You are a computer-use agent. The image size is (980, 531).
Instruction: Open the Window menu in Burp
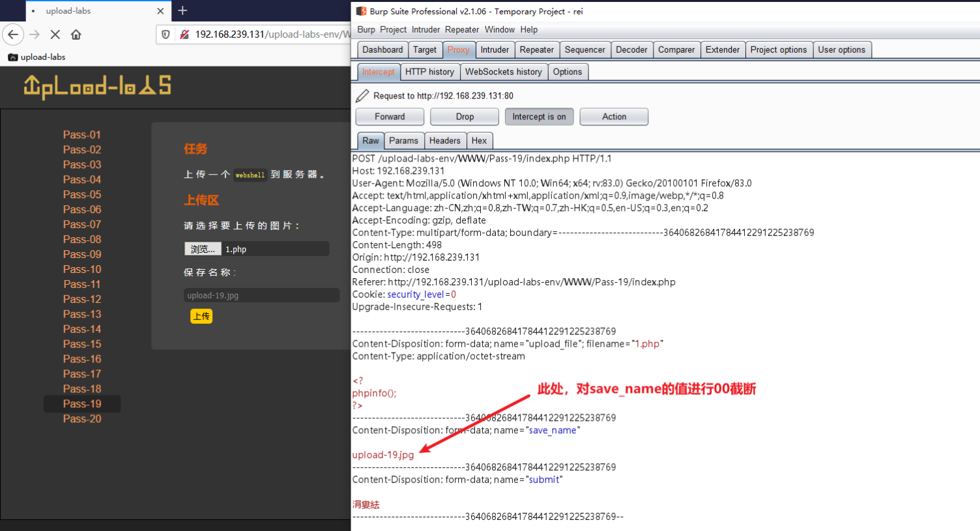pyautogui.click(x=500, y=30)
